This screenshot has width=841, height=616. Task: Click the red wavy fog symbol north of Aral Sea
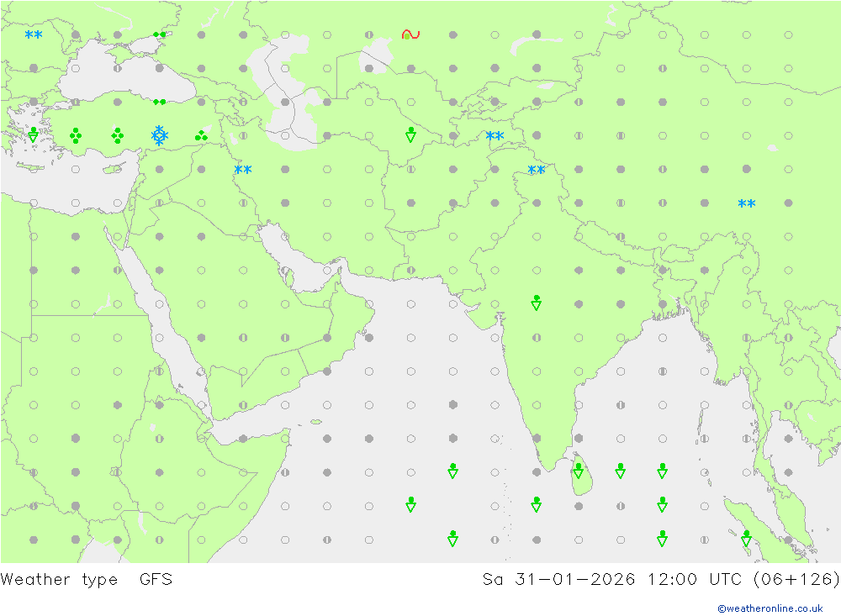click(411, 34)
